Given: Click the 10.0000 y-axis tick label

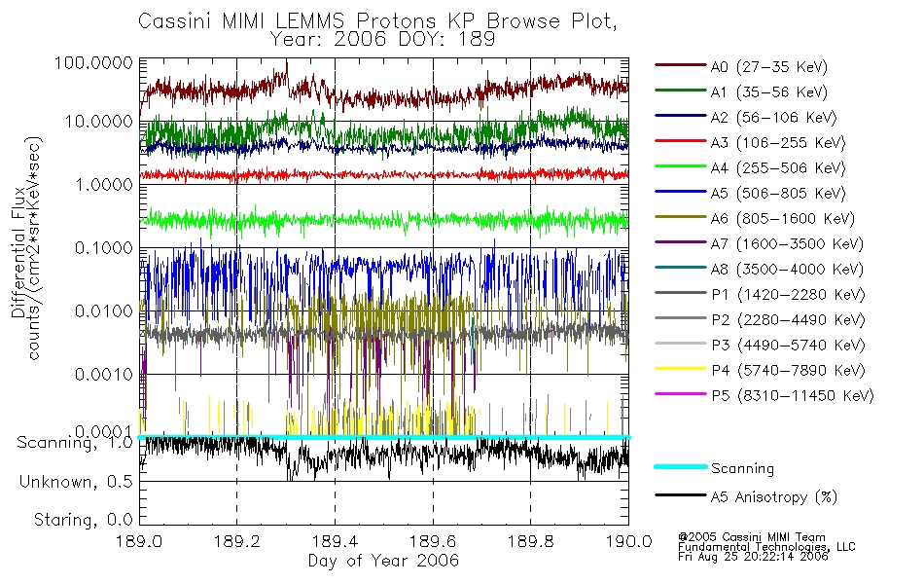Looking at the screenshot, I should point(98,122).
